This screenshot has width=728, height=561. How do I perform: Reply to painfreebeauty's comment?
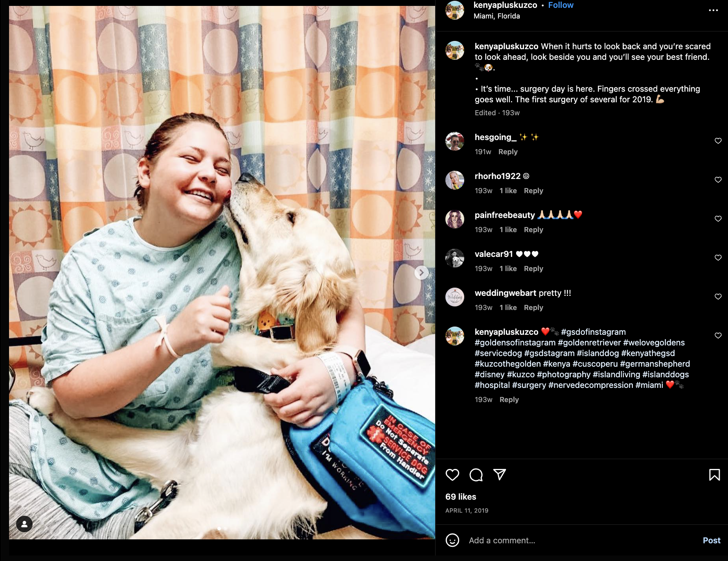click(x=533, y=230)
